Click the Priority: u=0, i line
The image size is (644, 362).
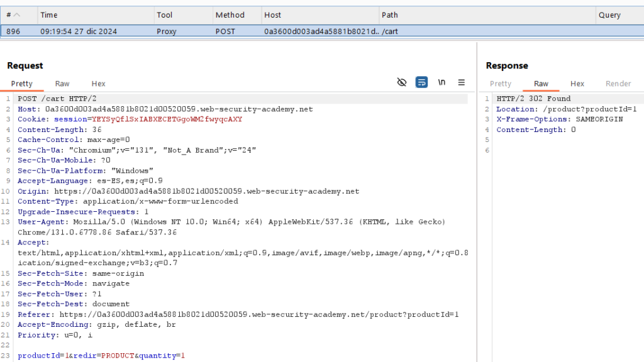(x=55, y=335)
